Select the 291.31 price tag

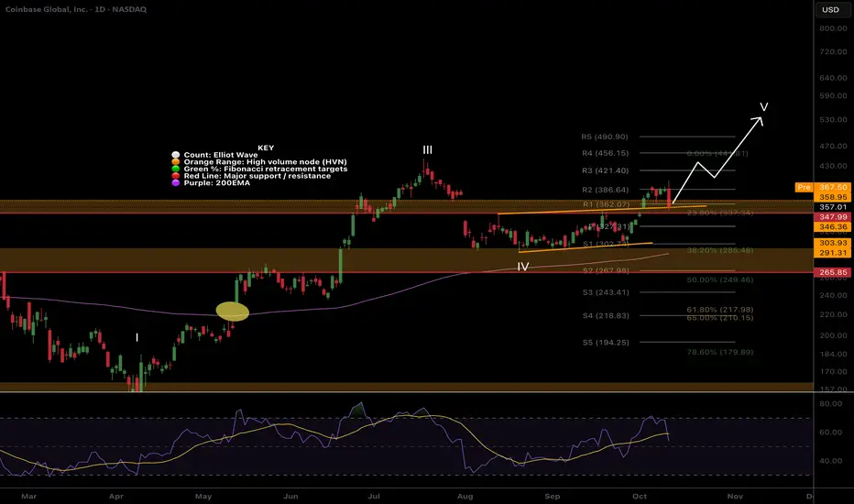coord(833,253)
